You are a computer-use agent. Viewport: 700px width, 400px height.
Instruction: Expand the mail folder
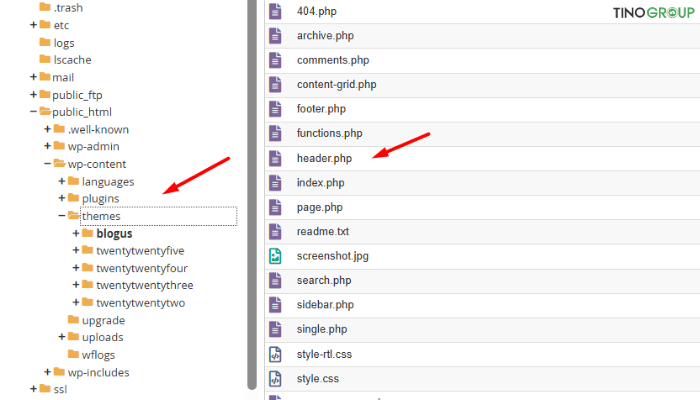pyautogui.click(x=33, y=77)
